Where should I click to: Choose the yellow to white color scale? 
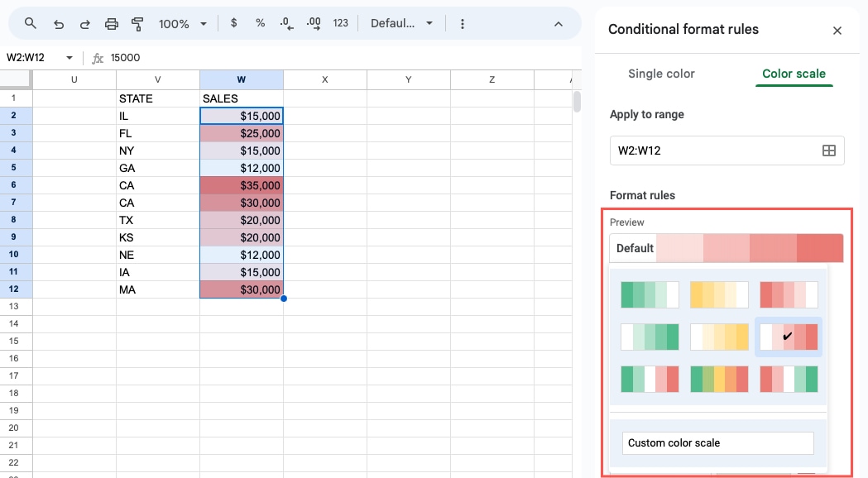(x=719, y=295)
